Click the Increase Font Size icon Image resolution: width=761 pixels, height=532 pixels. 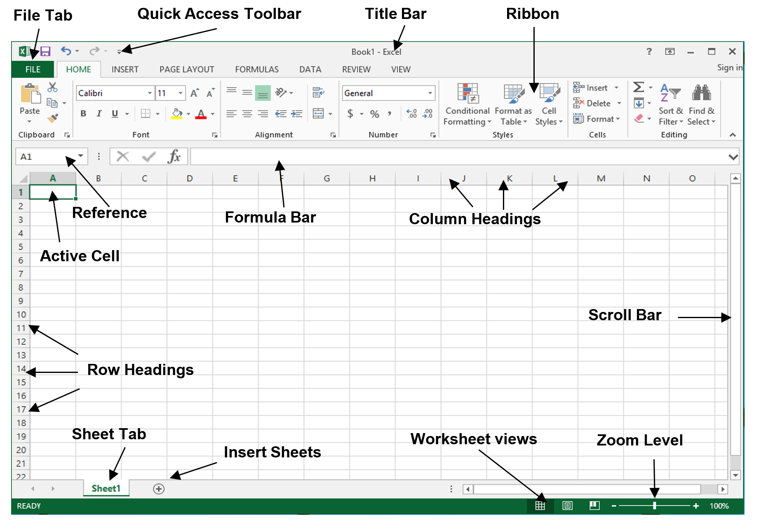pos(195,93)
